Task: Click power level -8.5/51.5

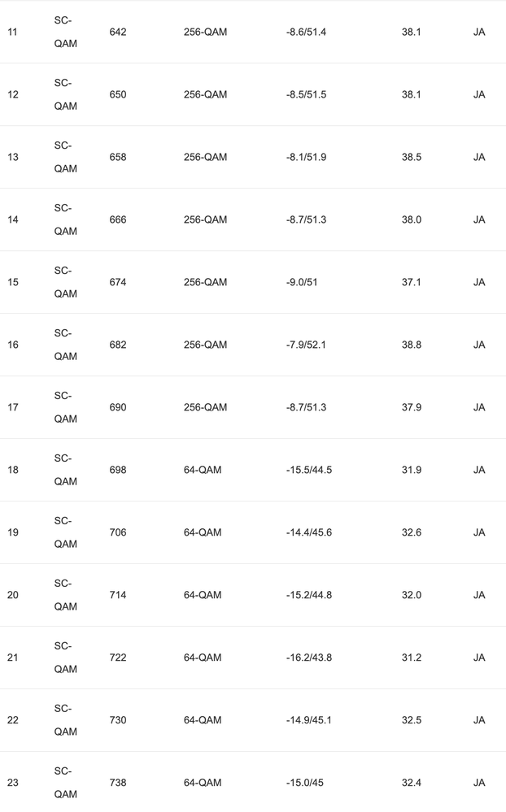Action: 306,95
